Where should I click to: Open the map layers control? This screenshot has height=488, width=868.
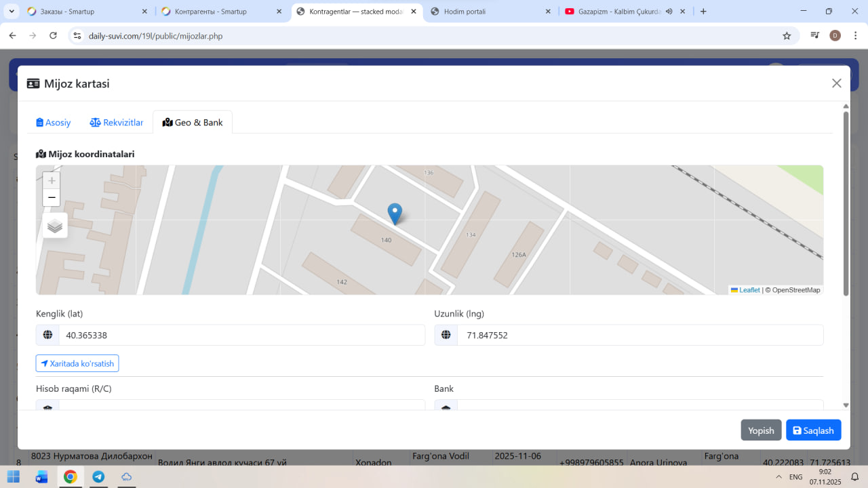[x=55, y=226]
